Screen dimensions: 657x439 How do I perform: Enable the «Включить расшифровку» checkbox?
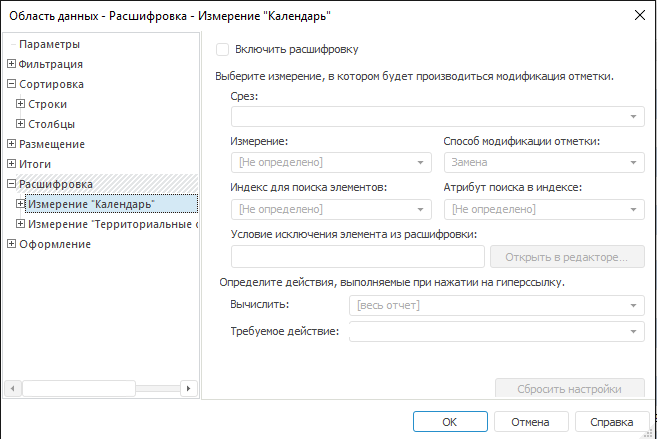pyautogui.click(x=223, y=48)
